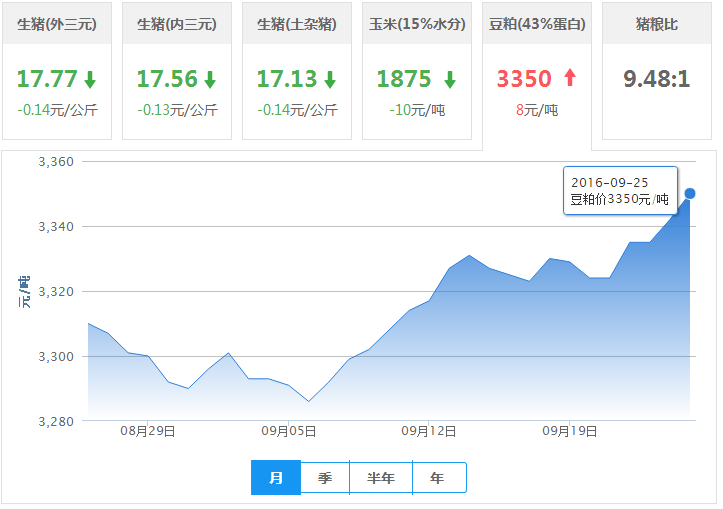Click the 3350 soybean meal price
This screenshot has width=723, height=509.
click(x=524, y=79)
